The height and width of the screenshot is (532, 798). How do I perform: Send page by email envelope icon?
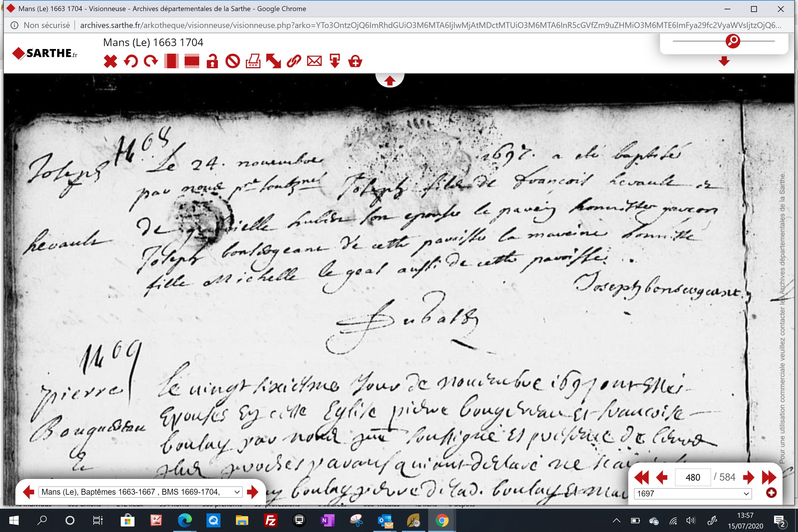[314, 62]
